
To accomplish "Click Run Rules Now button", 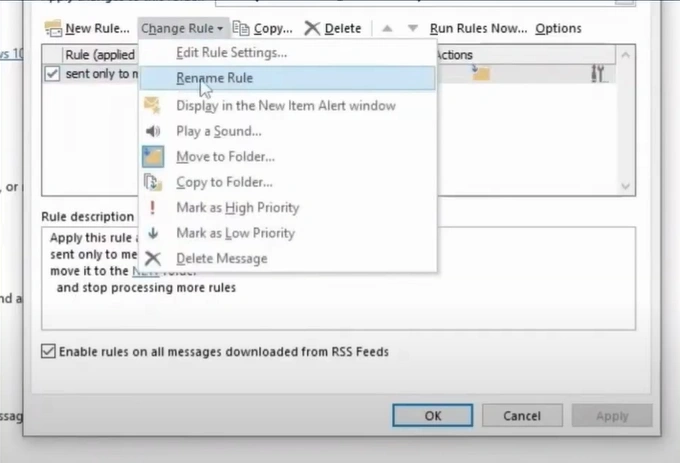I will point(478,29).
